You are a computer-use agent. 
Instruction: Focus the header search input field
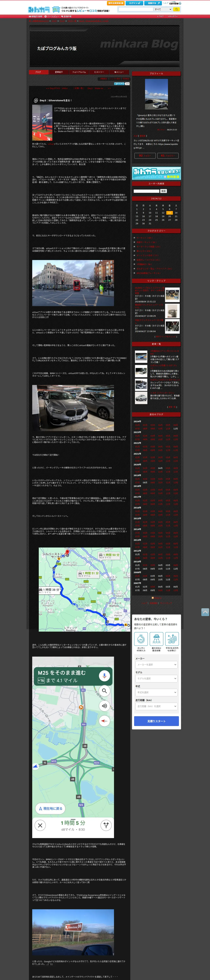pyautogui.click(x=136, y=9)
